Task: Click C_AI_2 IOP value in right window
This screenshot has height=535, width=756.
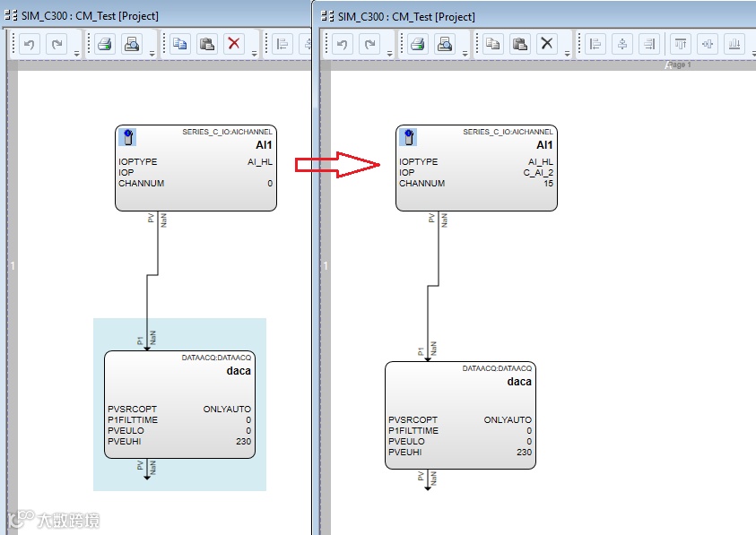Action: tap(538, 173)
